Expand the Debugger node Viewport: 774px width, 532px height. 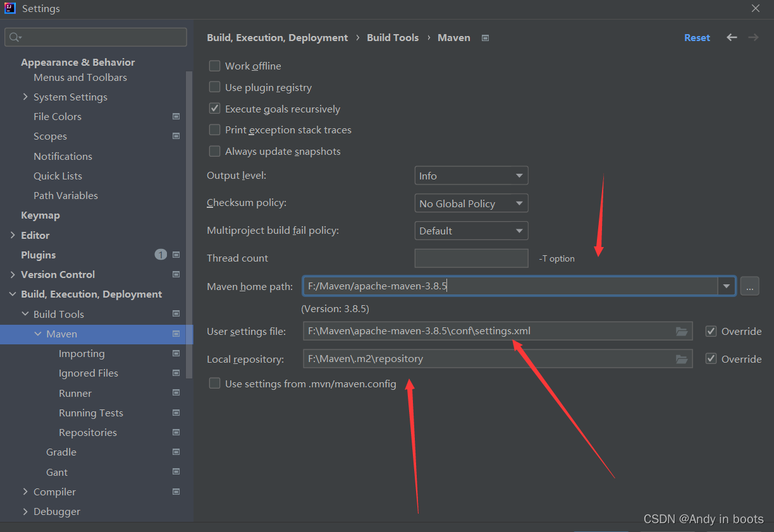(25, 511)
